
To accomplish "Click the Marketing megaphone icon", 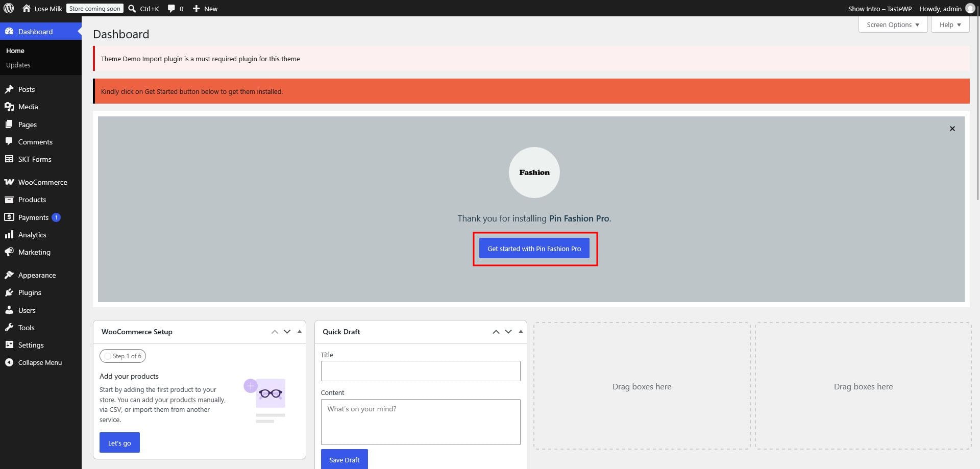I will 9,252.
